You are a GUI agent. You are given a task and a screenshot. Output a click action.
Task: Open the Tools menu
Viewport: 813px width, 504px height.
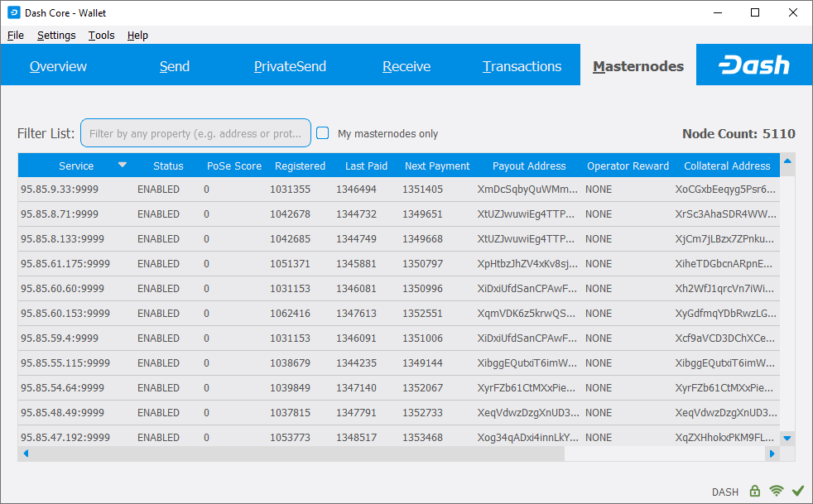[x=101, y=36]
